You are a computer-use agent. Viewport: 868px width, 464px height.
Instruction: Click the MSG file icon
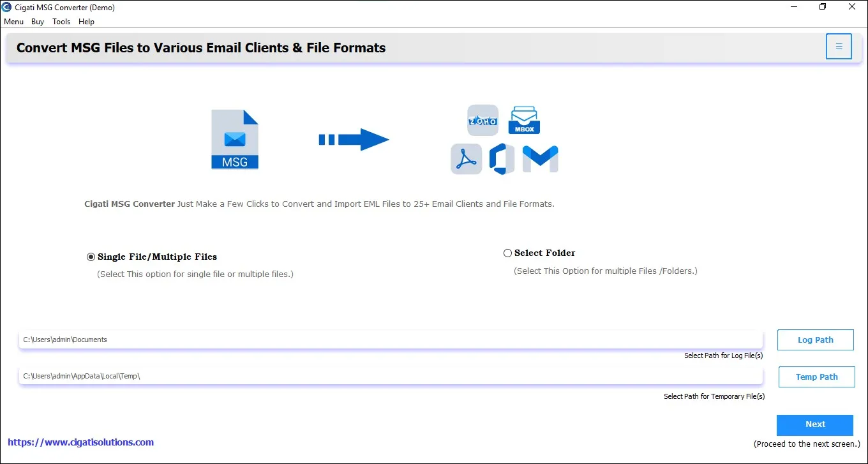pyautogui.click(x=235, y=139)
